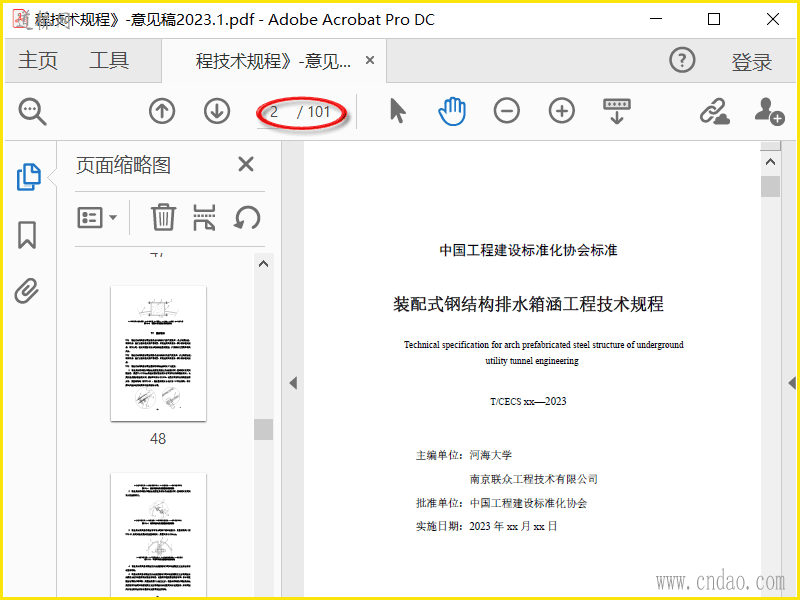The image size is (800, 600).
Task: Share a link to the file
Action: click(x=714, y=111)
